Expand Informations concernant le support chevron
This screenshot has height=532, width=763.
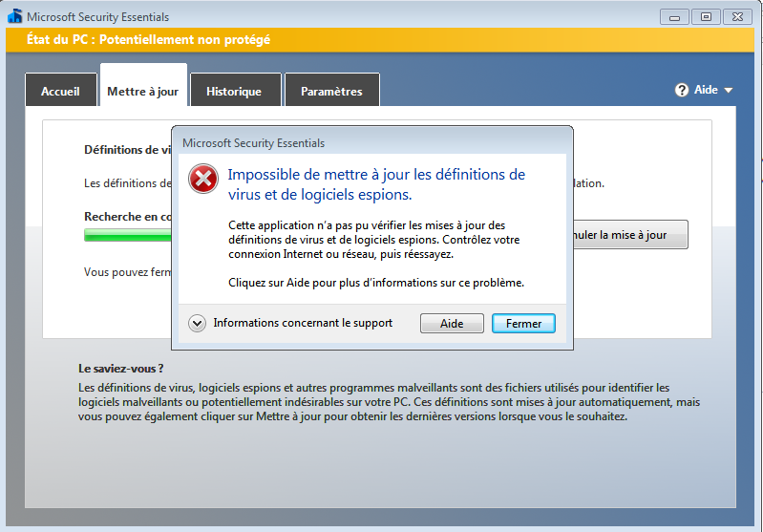[198, 323]
